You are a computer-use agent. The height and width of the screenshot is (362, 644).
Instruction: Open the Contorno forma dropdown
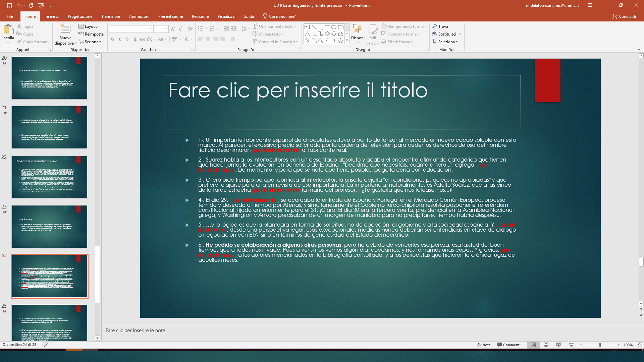(x=400, y=34)
